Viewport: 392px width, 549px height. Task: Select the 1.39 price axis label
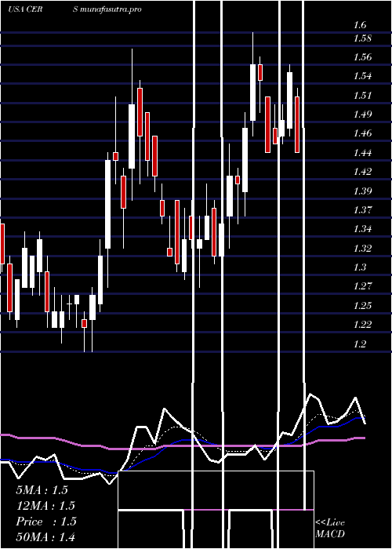point(363,191)
